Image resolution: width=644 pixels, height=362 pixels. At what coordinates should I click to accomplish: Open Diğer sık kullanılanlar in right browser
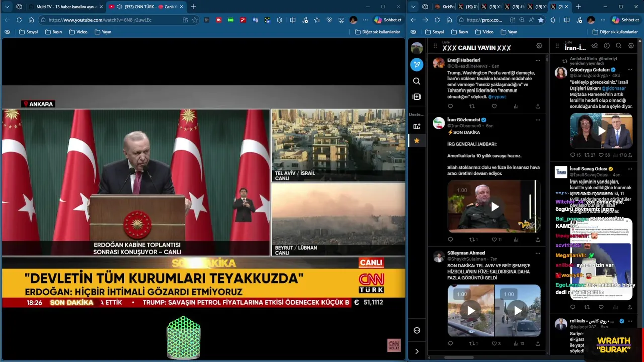point(615,32)
